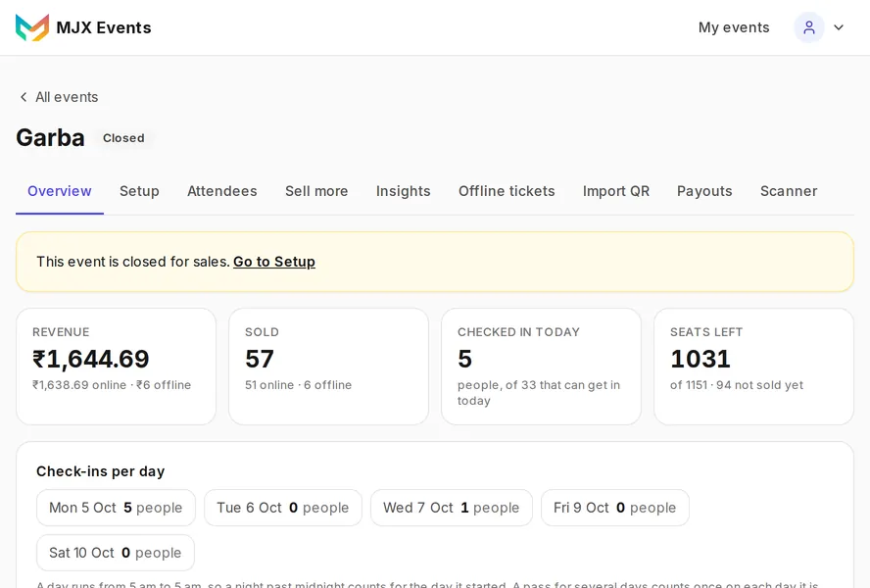
Task: Click the '51 online · 6 offline' text
Action: [299, 385]
